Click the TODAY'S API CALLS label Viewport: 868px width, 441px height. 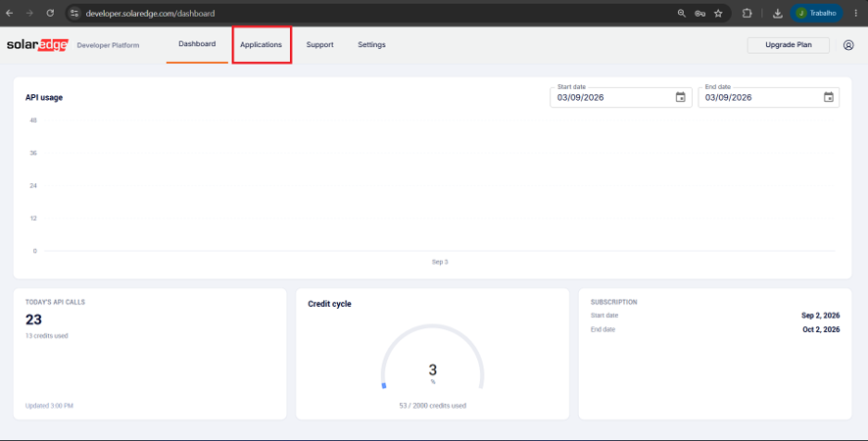[x=56, y=303]
